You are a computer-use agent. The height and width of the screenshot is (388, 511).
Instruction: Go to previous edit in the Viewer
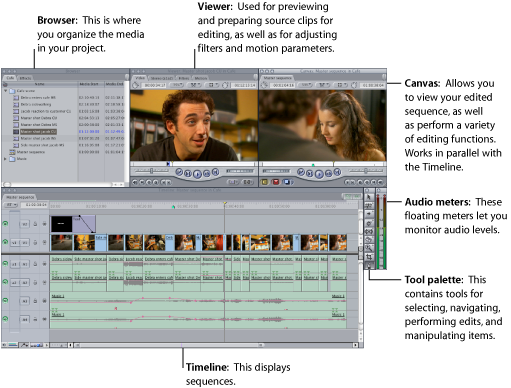(179, 172)
